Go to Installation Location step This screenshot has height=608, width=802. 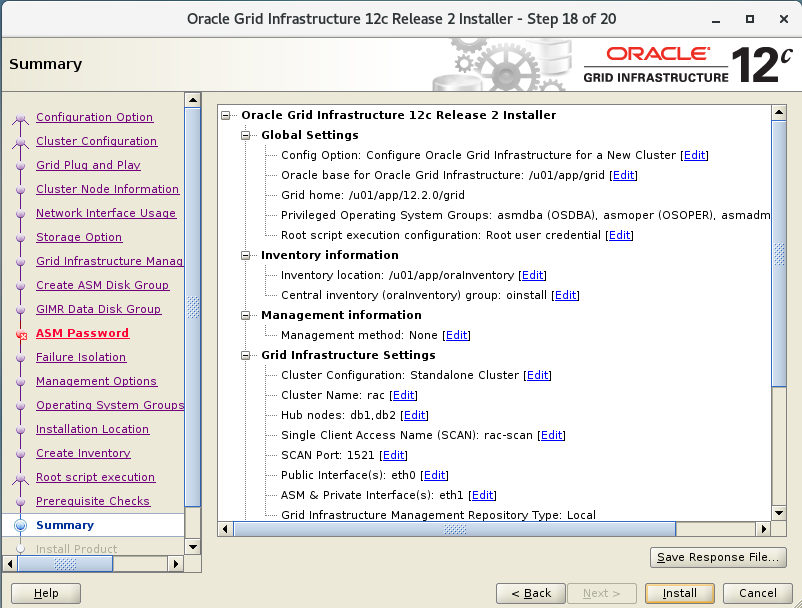pyautogui.click(x=93, y=429)
